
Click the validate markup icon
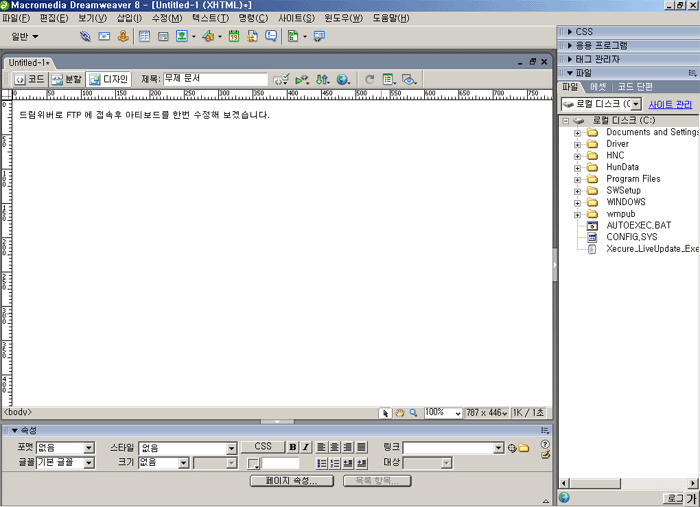281,79
